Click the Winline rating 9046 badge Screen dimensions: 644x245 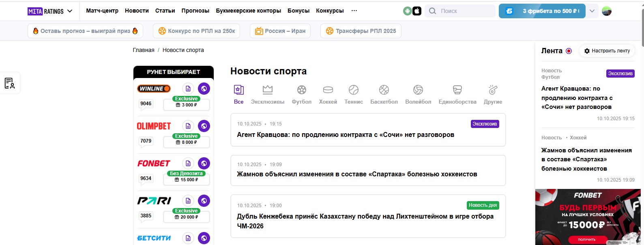pos(146,104)
